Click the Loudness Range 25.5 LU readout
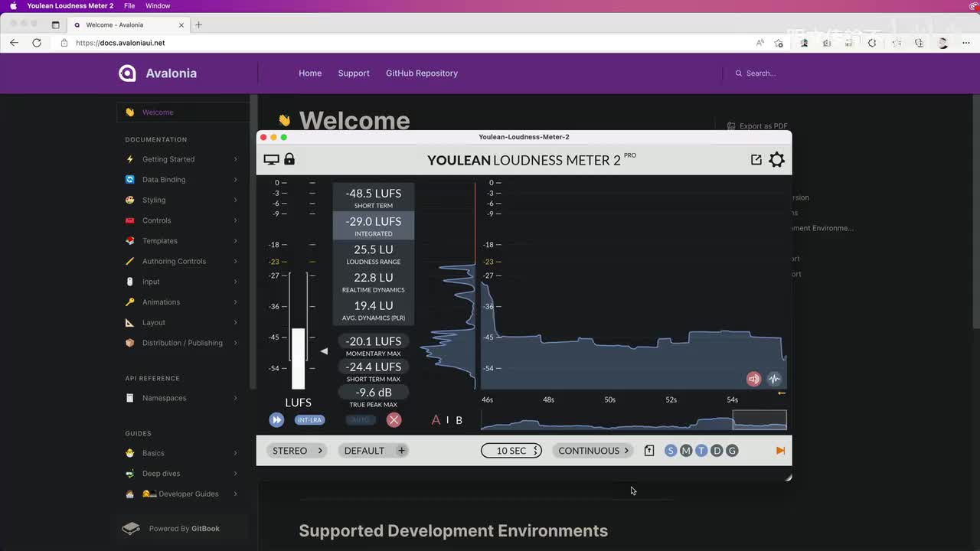 (374, 253)
